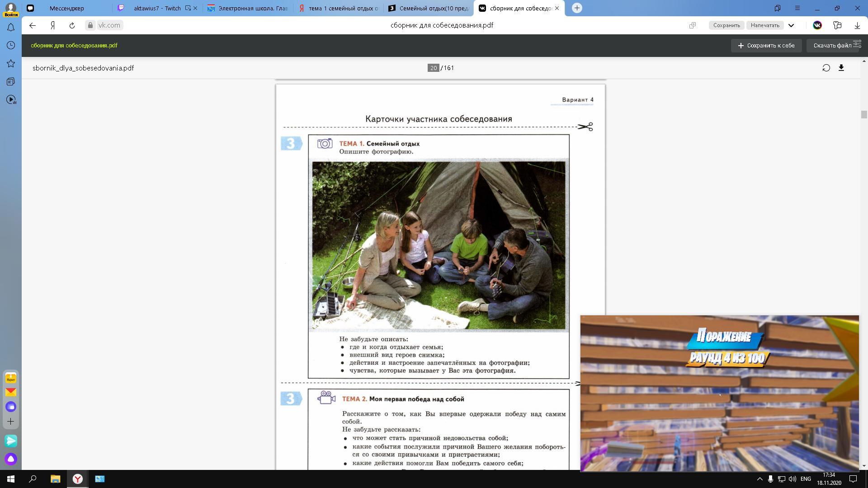
Task: Toggle the microphone icon in the system tray
Action: tap(770, 479)
